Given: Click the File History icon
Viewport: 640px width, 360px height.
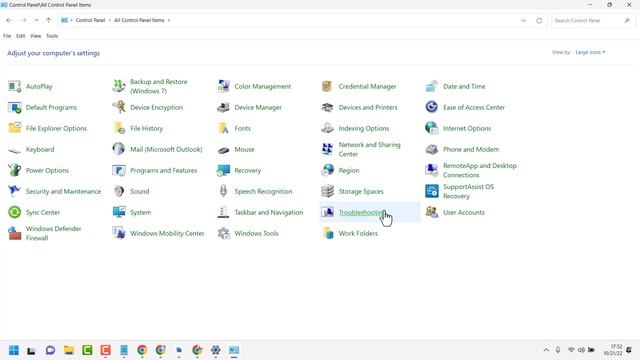Looking at the screenshot, I should pos(119,128).
